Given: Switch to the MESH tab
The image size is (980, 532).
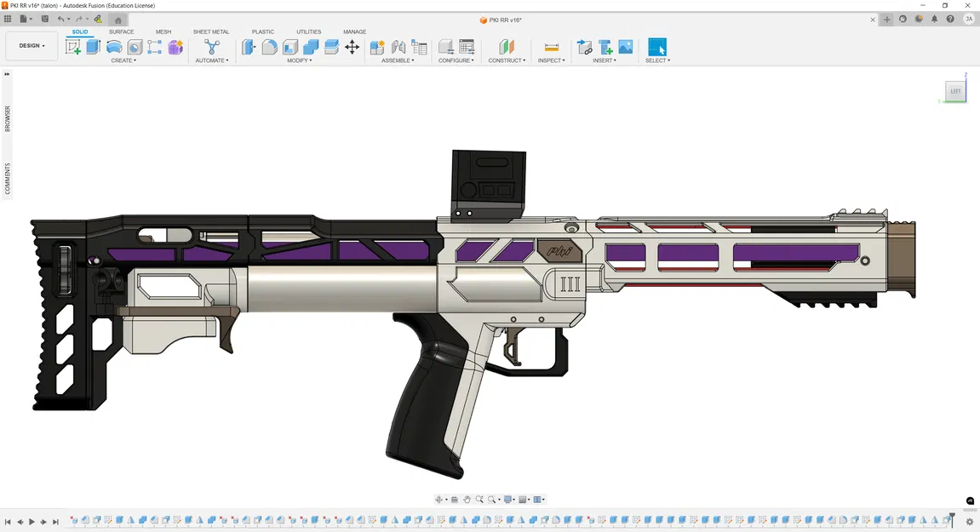Looking at the screenshot, I should pos(163,31).
